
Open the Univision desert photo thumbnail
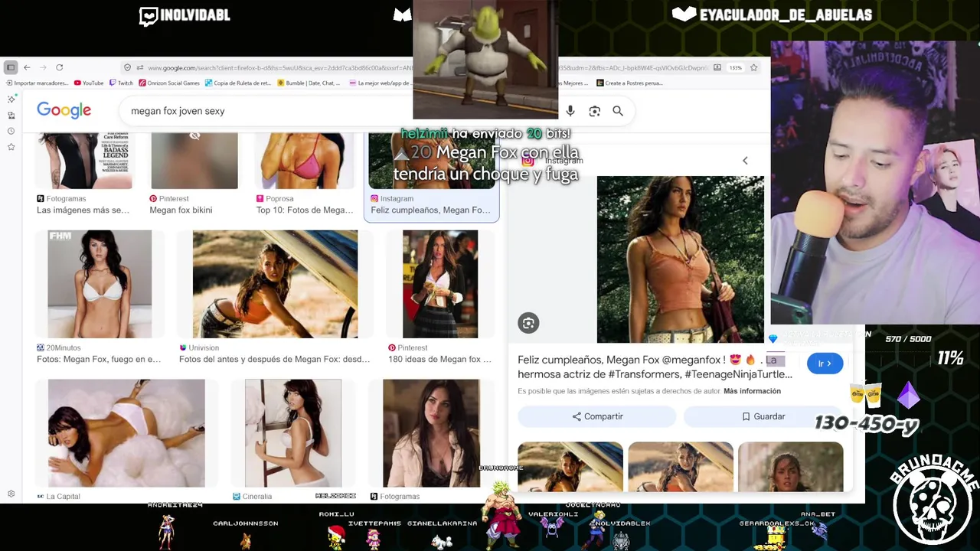(x=275, y=284)
